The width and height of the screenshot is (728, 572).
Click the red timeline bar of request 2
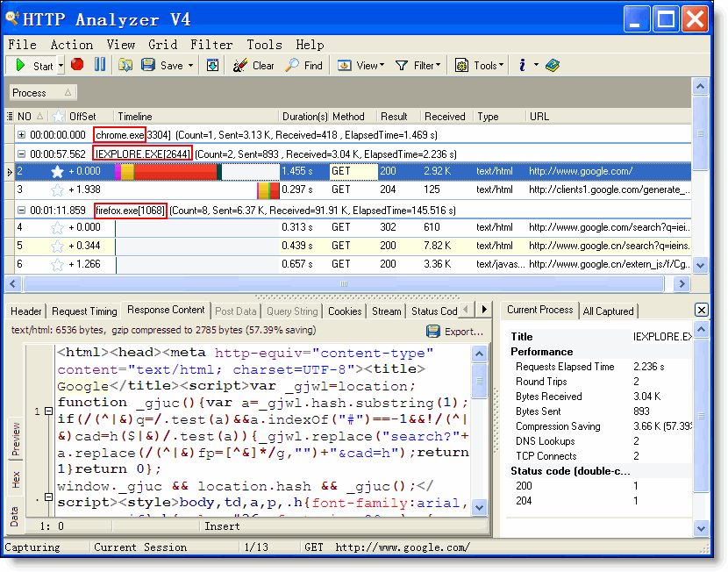[x=175, y=172]
